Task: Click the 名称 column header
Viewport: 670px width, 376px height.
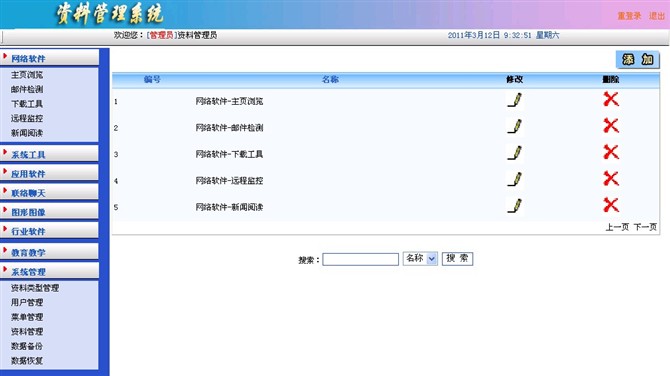Action: [330, 79]
